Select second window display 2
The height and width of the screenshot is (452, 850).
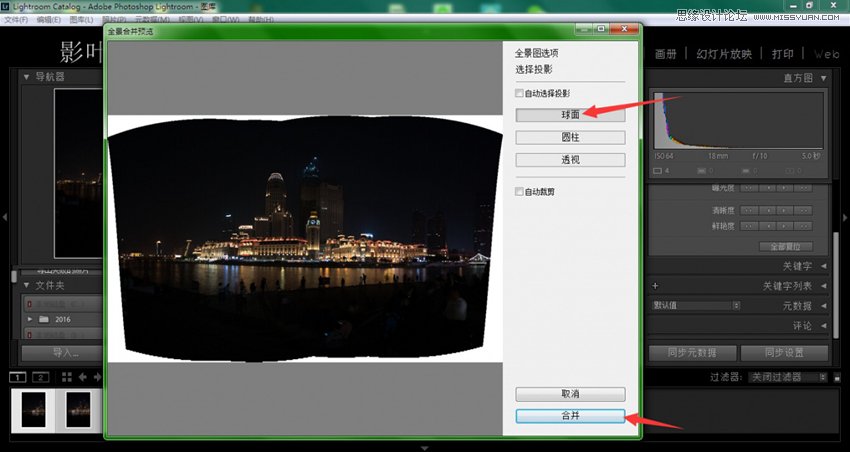(x=41, y=377)
